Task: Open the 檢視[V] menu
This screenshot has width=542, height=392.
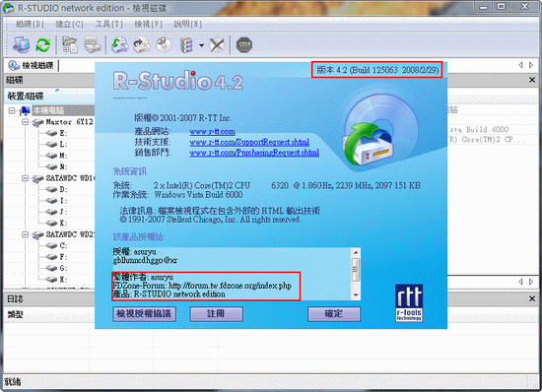Action: (x=148, y=24)
